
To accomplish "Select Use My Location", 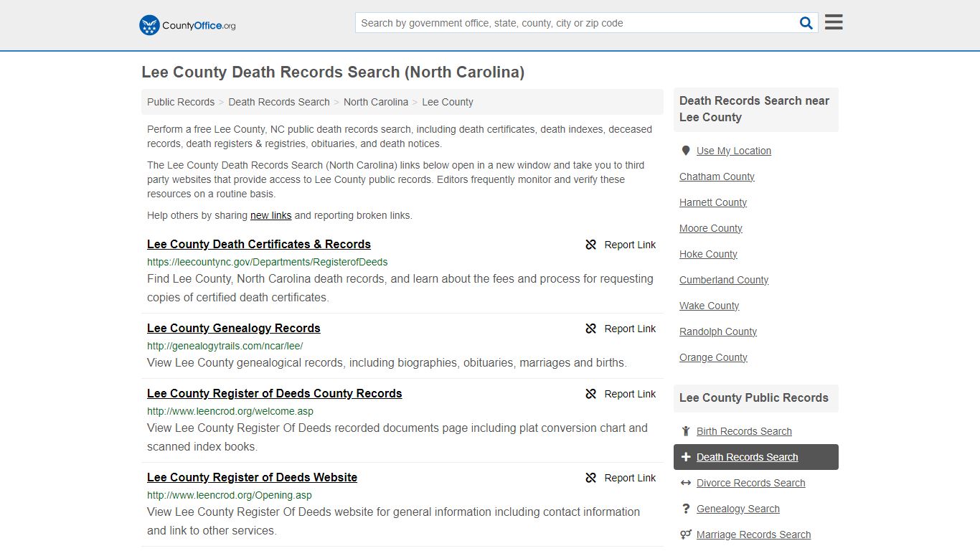I will [734, 151].
